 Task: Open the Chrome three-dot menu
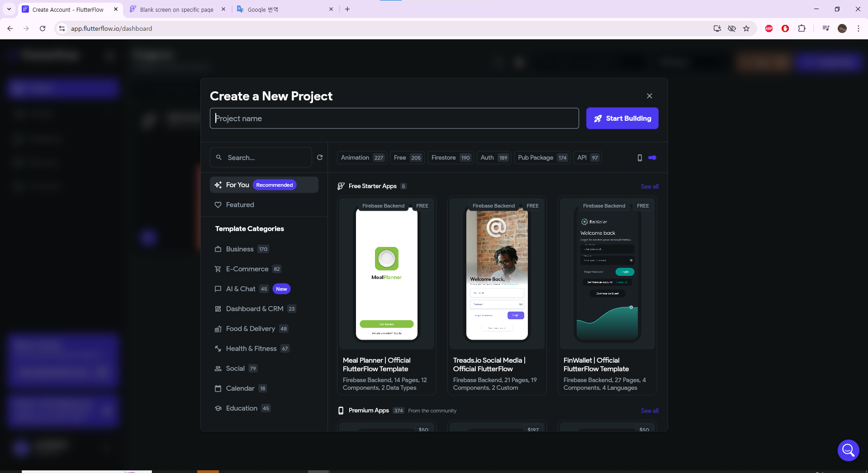(859, 28)
